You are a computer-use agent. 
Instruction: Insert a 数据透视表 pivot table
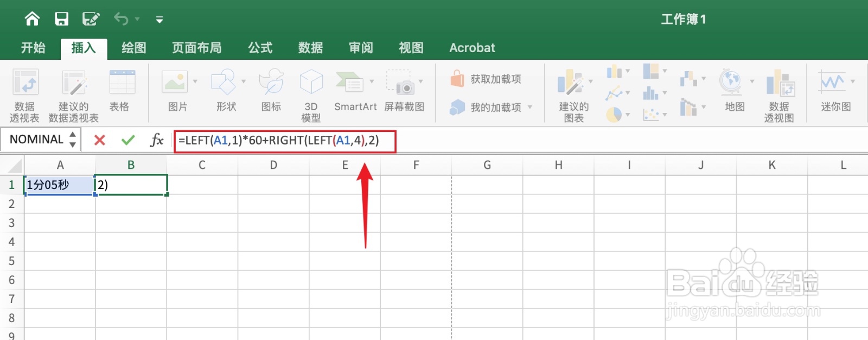[x=25, y=95]
